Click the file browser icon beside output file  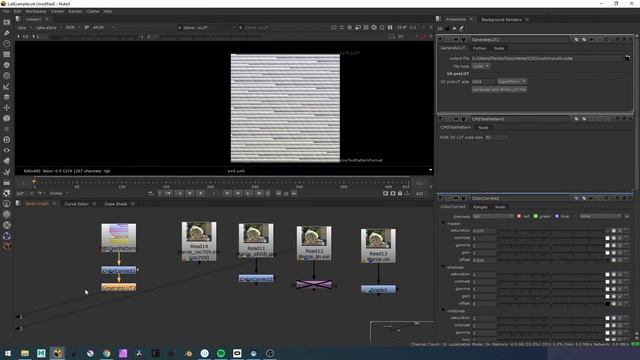click(627, 58)
